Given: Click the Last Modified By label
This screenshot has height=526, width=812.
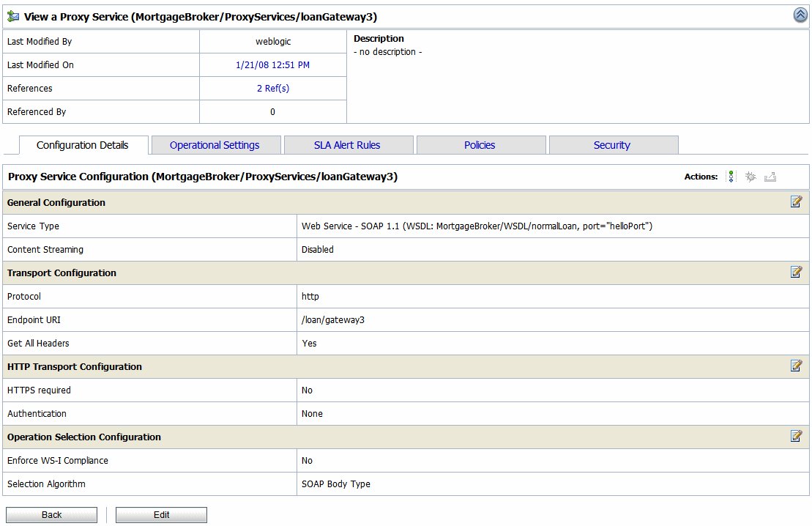Looking at the screenshot, I should (x=40, y=42).
